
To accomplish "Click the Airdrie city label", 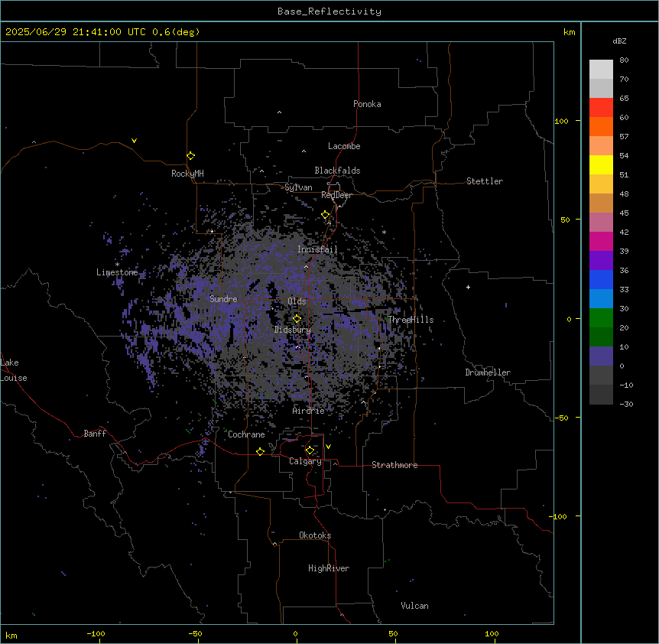I will click(309, 411).
